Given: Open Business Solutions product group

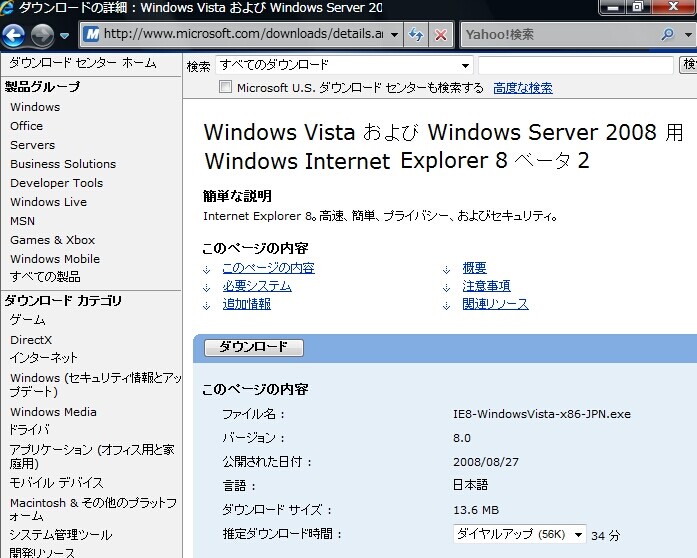Looking at the screenshot, I should click(x=63, y=164).
